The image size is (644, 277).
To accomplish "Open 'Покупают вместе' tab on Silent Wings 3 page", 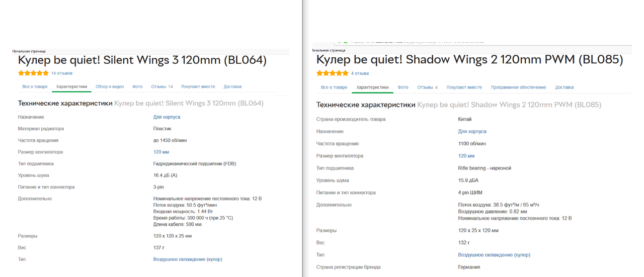I will (198, 86).
